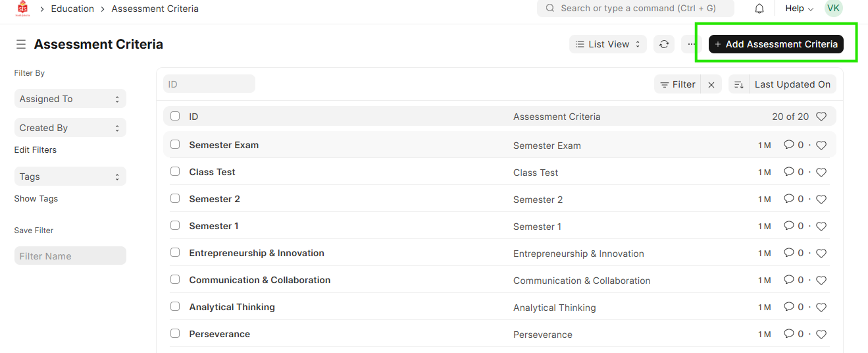Focus the Filter Name input field

70,256
